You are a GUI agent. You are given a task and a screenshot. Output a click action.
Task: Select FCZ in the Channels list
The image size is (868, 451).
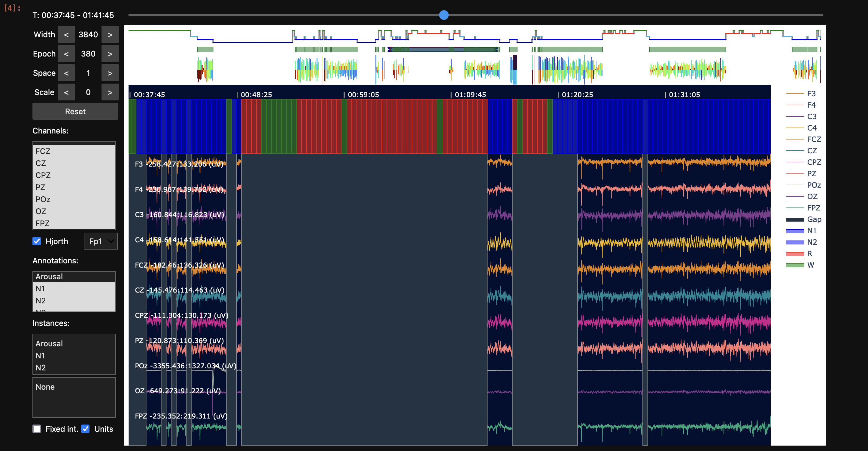[43, 151]
